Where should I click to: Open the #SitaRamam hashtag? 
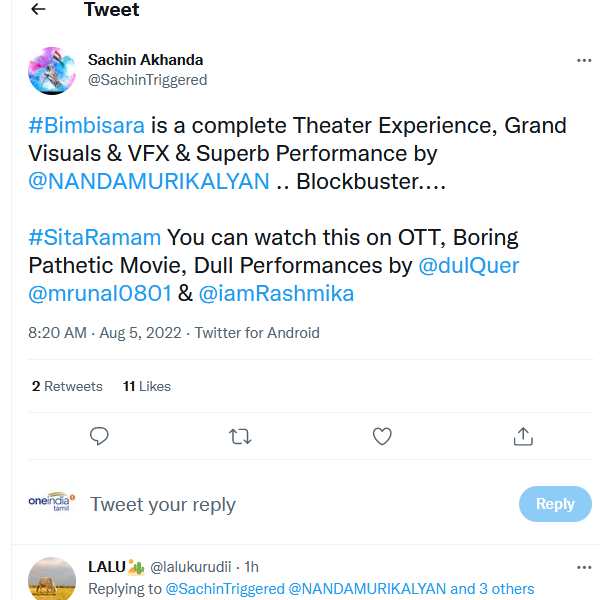click(x=95, y=238)
